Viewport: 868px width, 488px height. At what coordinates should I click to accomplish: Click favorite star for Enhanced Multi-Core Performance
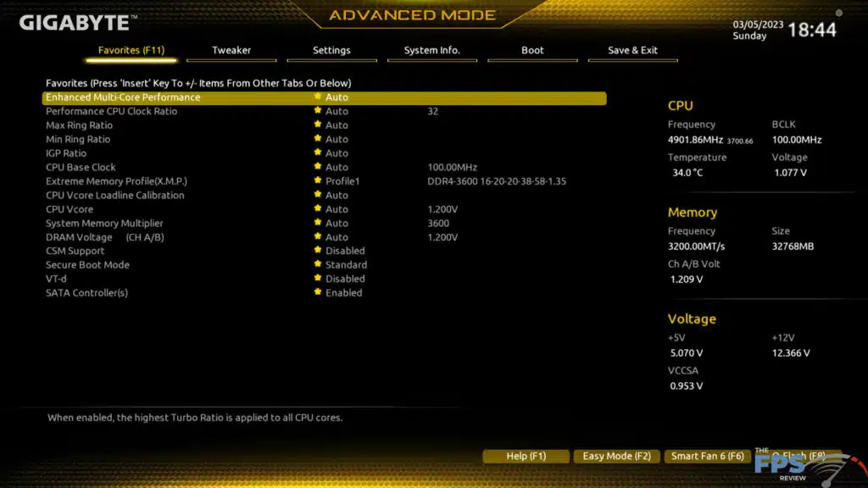318,97
